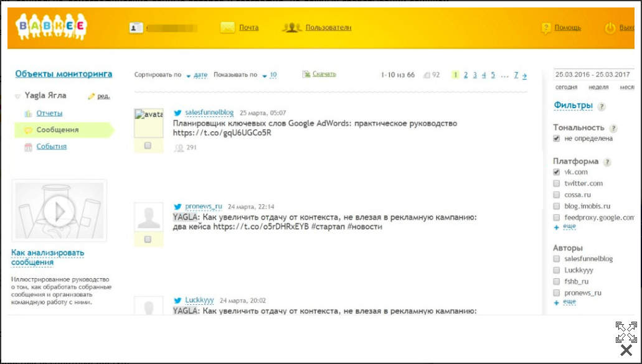Open Сообщения in sidebar

click(57, 130)
